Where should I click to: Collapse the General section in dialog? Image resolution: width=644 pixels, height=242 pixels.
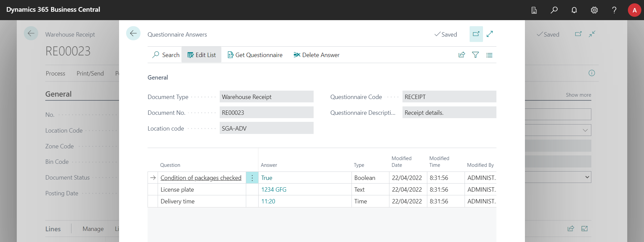tap(158, 78)
